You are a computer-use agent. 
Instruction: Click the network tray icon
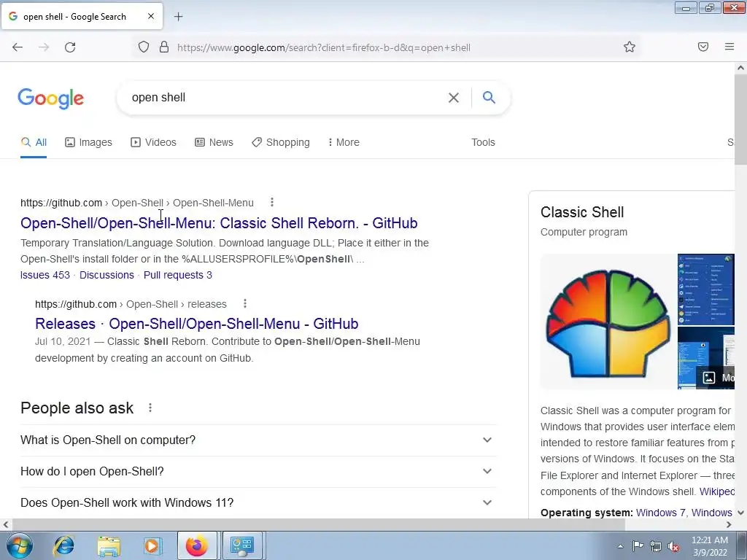pyautogui.click(x=656, y=546)
